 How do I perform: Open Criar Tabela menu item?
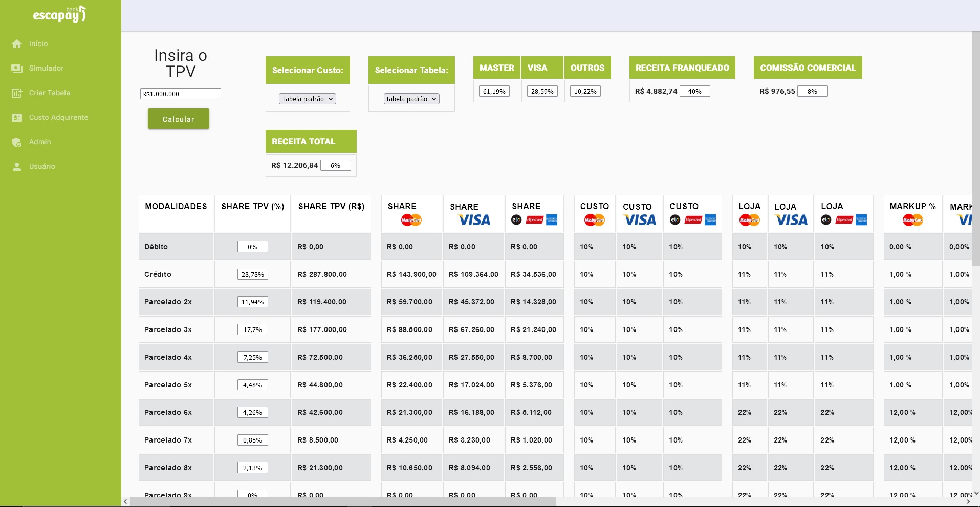(x=49, y=93)
